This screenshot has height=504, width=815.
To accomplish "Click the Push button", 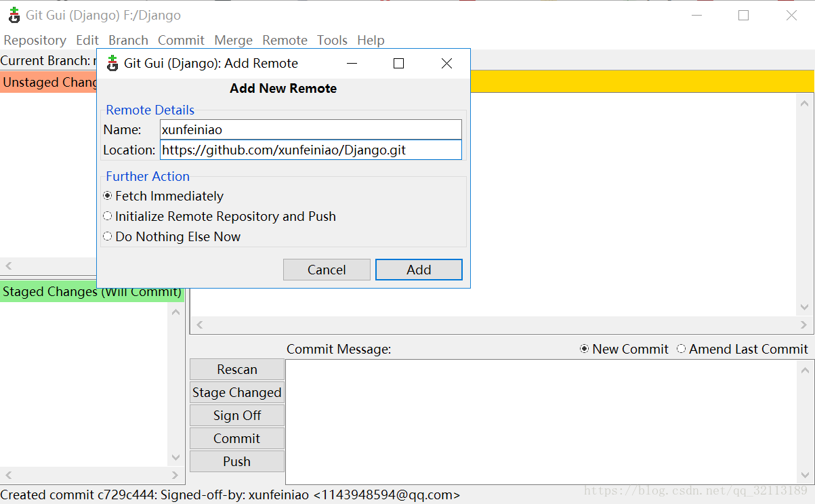I will 237,461.
